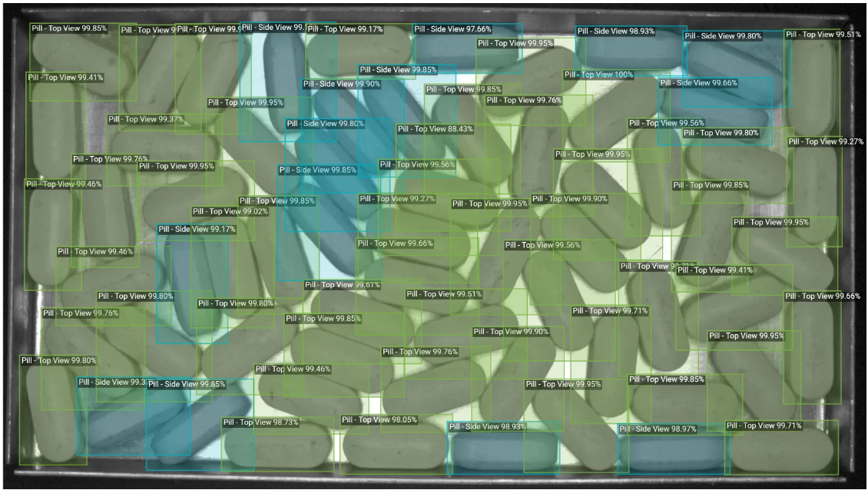Click the 'Pill - Side View 97.66%' label
868x490 pixels.
452,29
